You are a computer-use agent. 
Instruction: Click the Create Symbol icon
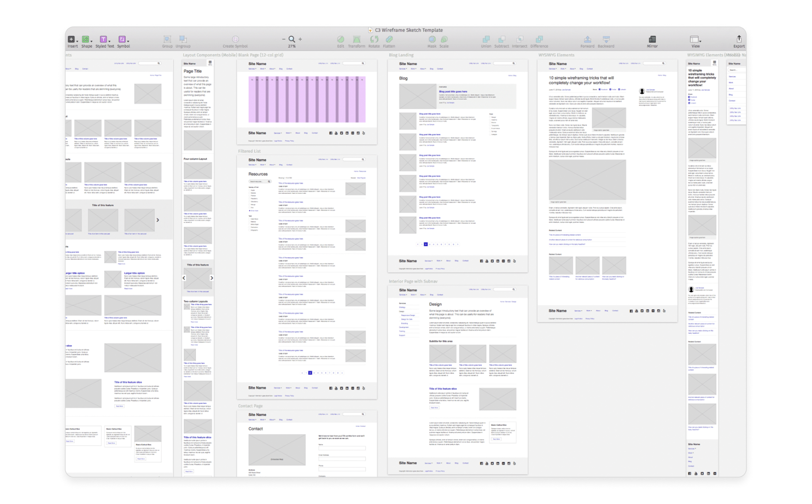pyautogui.click(x=235, y=40)
